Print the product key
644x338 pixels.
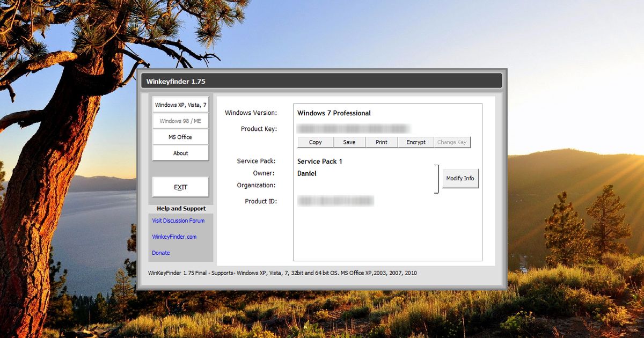(x=382, y=142)
